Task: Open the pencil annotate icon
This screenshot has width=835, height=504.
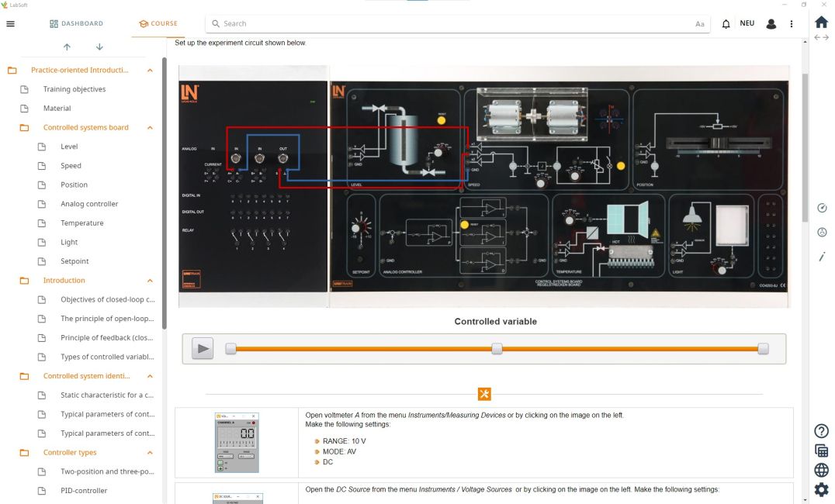Action: pyautogui.click(x=822, y=257)
